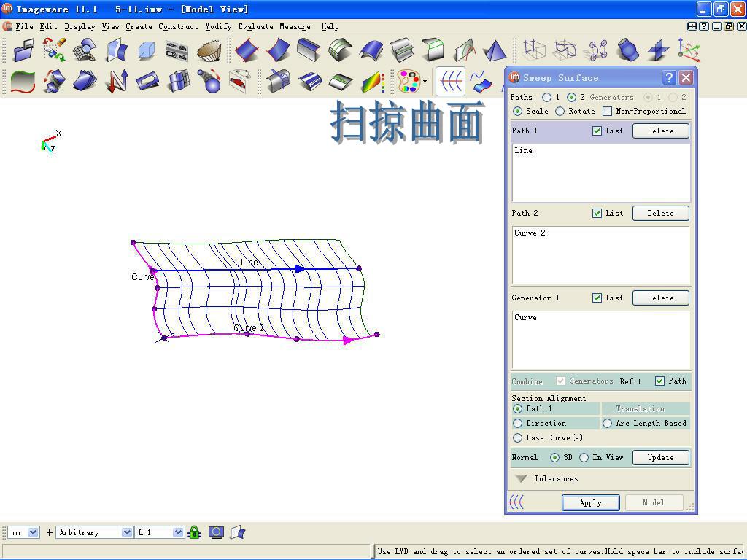This screenshot has height=560, width=747.
Task: Open the mm units dropdown
Action: point(33,532)
